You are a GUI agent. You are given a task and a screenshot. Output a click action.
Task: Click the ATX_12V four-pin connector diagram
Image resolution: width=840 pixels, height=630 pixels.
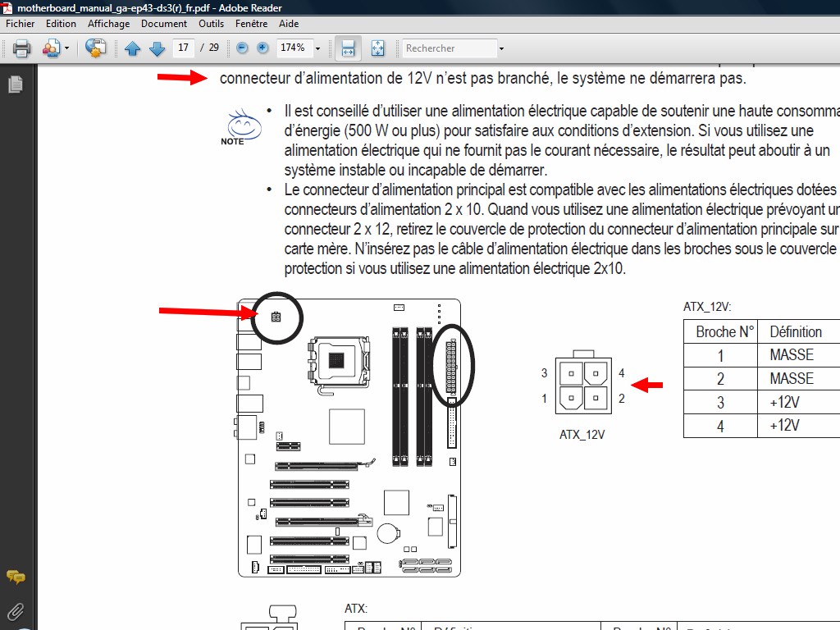tap(583, 382)
